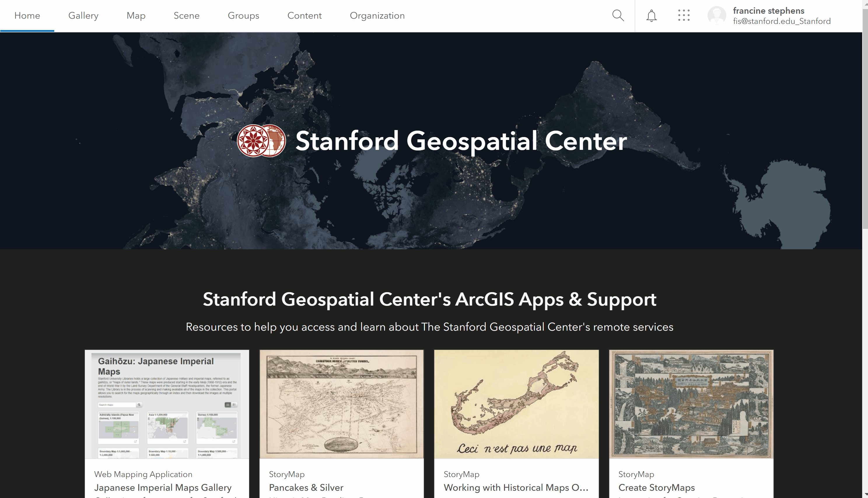
Task: Go to the Map tab
Action: (136, 15)
